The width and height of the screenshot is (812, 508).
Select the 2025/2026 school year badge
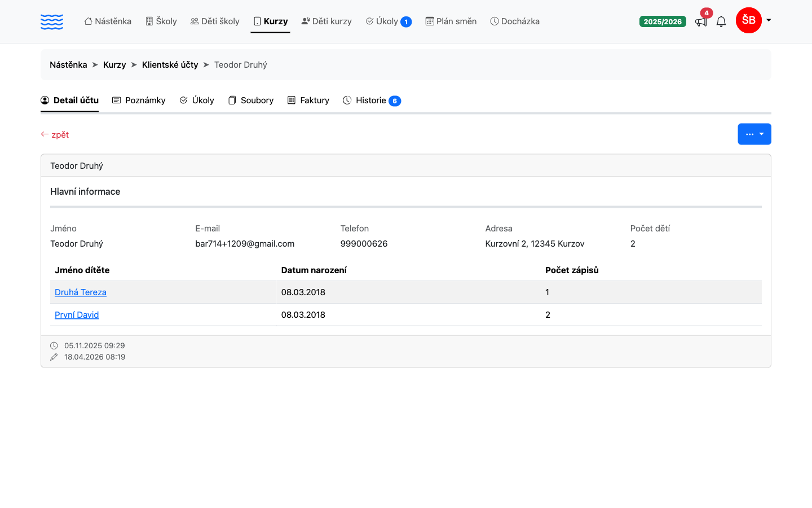(663, 21)
